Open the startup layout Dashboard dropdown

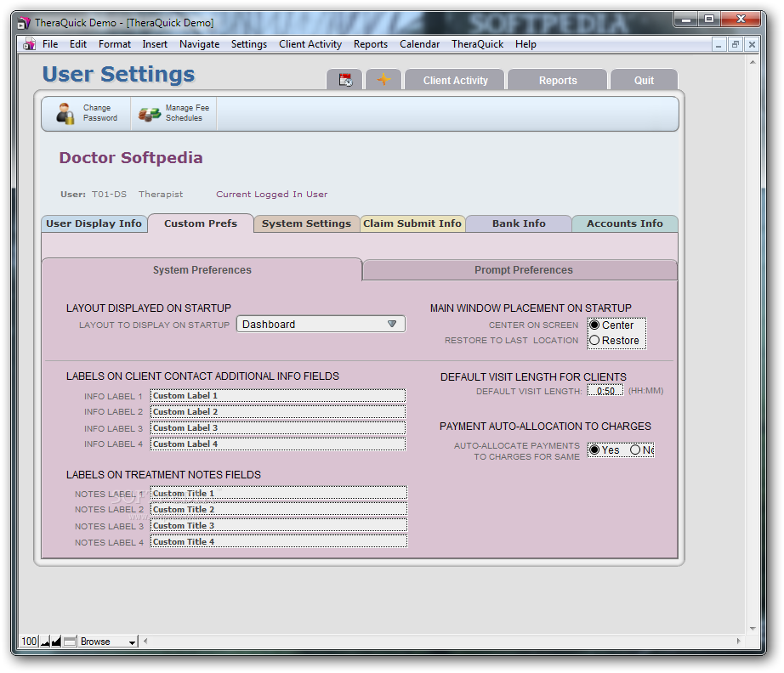point(321,325)
